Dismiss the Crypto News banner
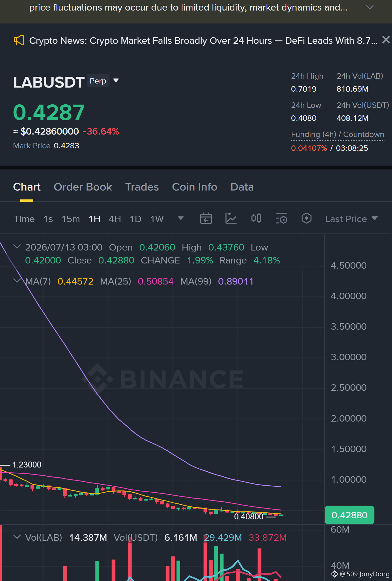Screen dimensions: 392x581 [x=386, y=40]
